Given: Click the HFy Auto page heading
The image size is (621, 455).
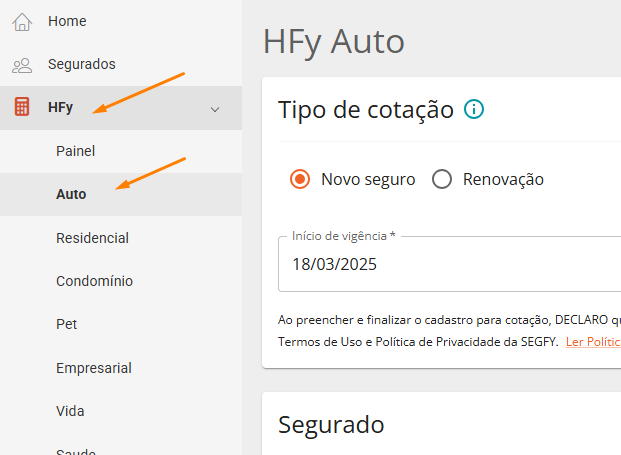Looking at the screenshot, I should (333, 42).
